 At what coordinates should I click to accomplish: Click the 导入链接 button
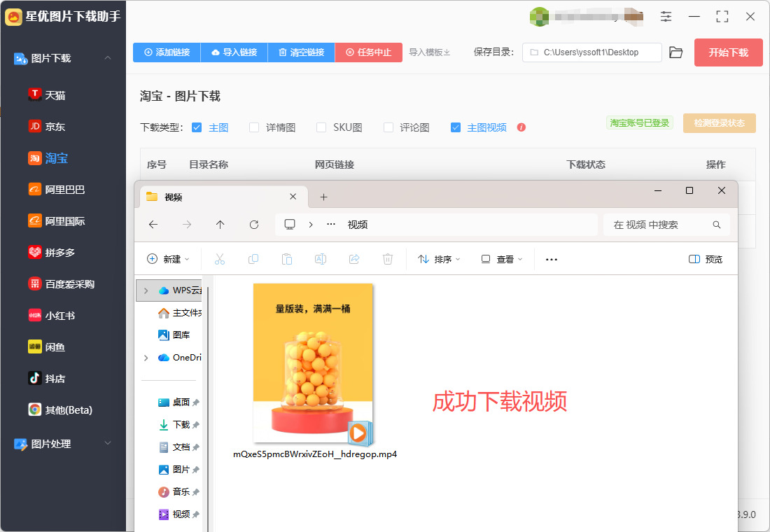pyautogui.click(x=234, y=52)
